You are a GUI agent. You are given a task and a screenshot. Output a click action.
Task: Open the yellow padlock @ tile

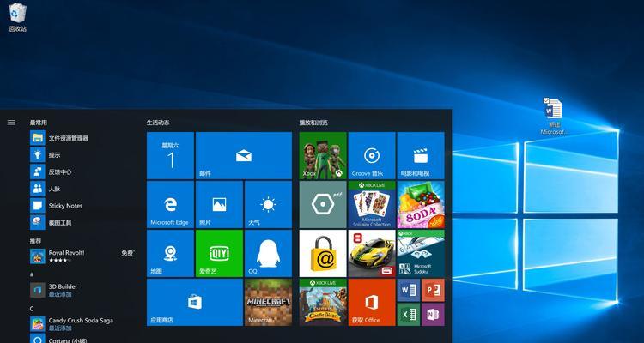click(323, 253)
